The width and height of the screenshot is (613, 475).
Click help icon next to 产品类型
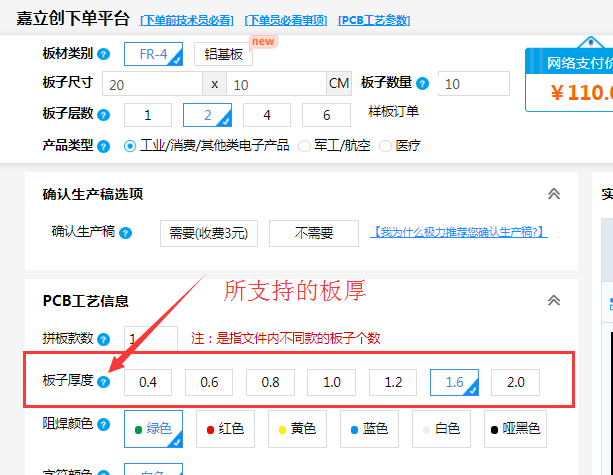pyautogui.click(x=103, y=146)
